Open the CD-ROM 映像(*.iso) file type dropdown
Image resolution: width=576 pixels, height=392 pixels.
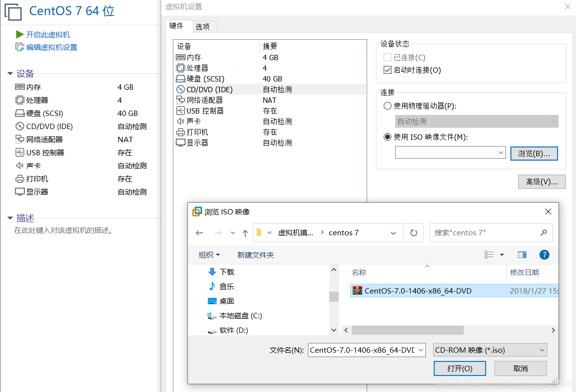(x=490, y=350)
